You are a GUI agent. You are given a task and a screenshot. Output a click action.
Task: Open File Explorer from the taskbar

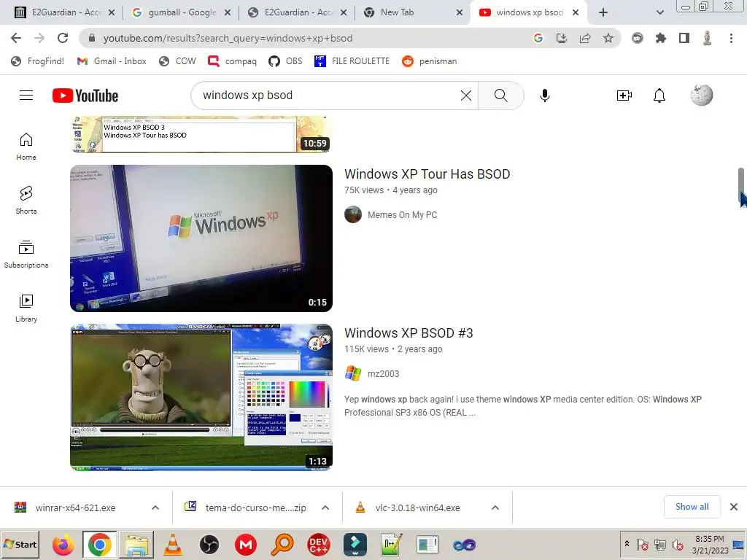(x=136, y=545)
